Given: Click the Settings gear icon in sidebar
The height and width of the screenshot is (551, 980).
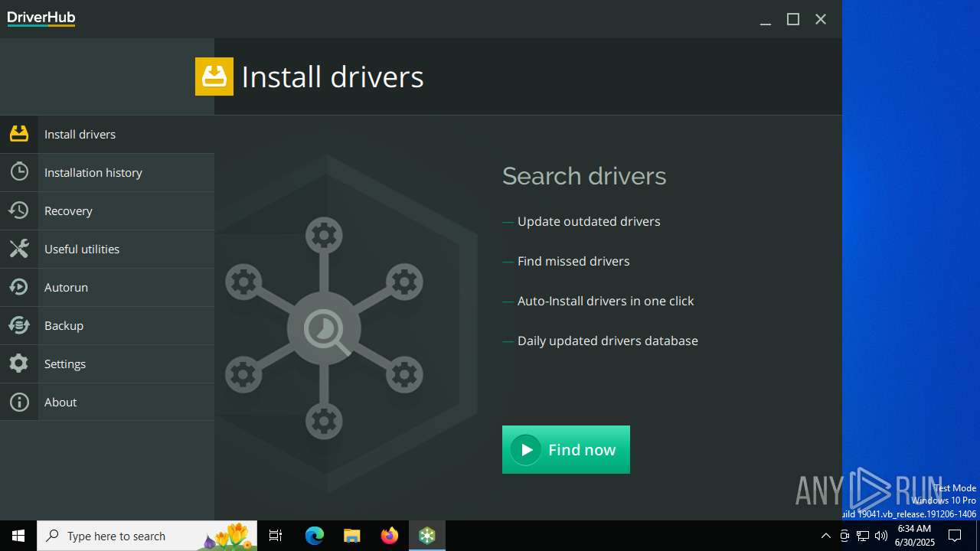Looking at the screenshot, I should point(19,364).
